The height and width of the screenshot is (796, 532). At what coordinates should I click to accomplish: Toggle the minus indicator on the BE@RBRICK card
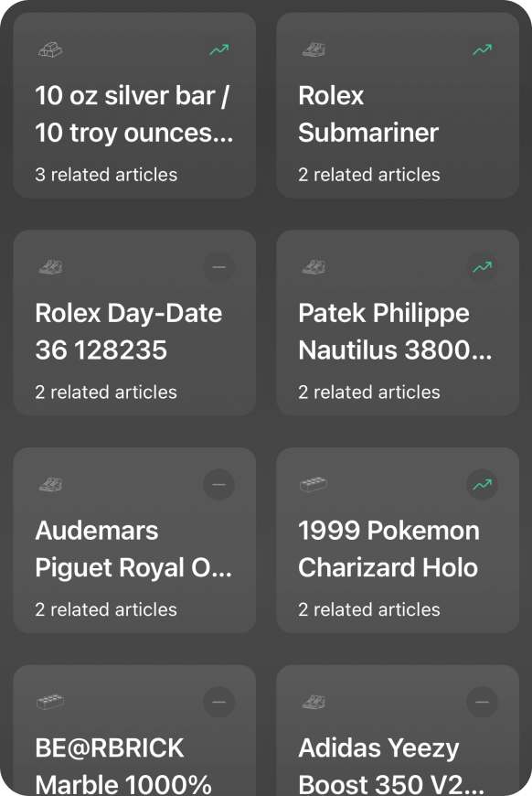point(218,703)
